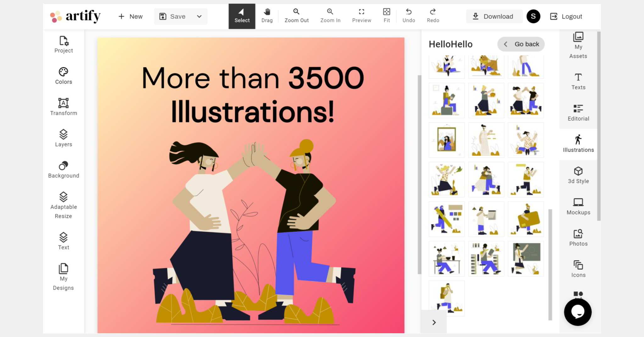Open the Text sidebar panel
Viewport: 644px width, 337px height.
[64, 241]
